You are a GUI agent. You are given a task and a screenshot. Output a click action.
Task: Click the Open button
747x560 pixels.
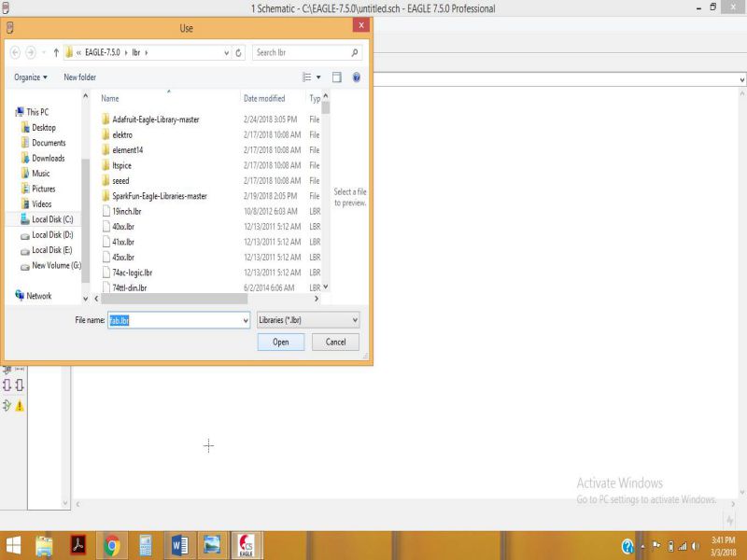281,342
